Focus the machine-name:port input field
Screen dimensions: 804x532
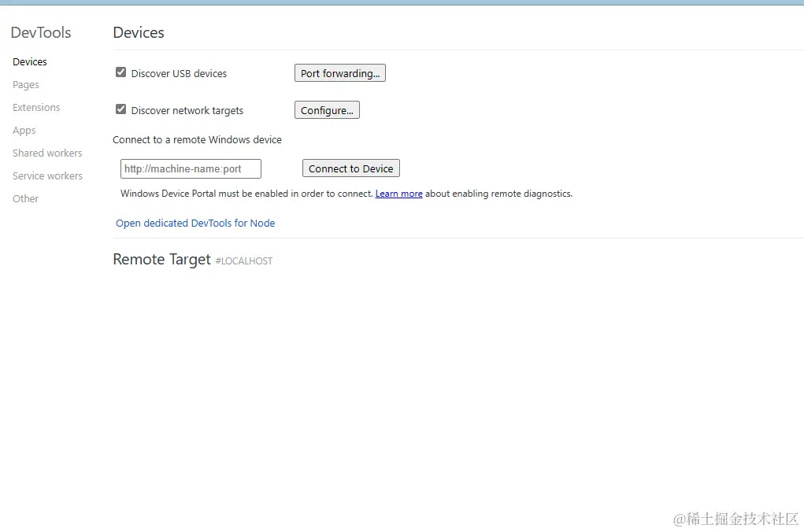[191, 168]
